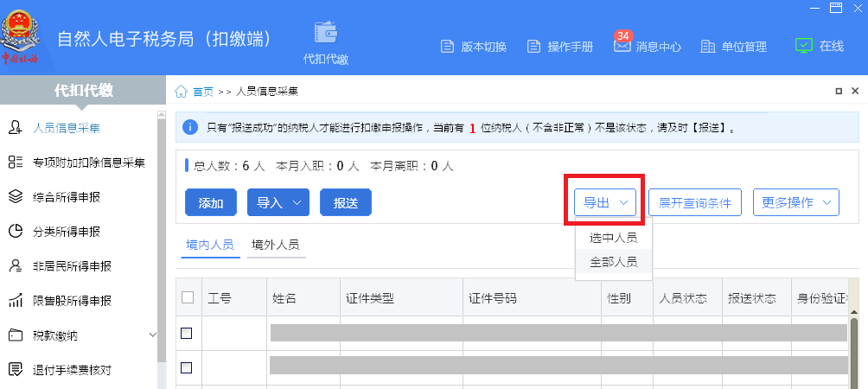
Task: Click the 本月离职：0 人 statistic
Action: pos(412,165)
